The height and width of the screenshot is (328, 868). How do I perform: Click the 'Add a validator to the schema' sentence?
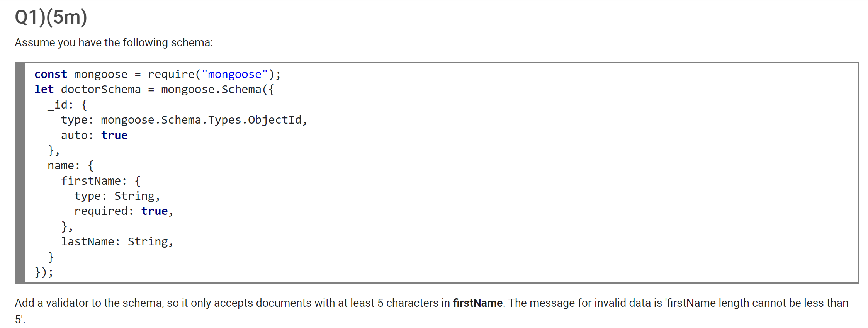tap(90, 303)
